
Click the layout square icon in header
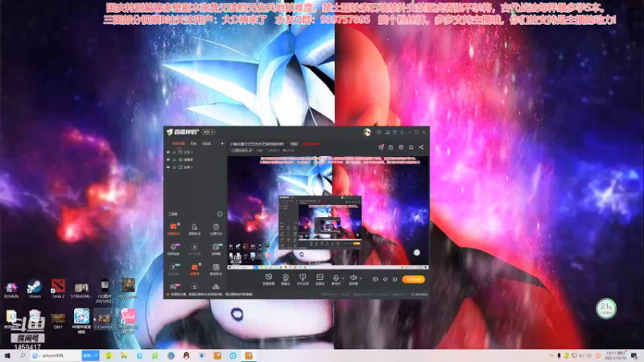401,147
